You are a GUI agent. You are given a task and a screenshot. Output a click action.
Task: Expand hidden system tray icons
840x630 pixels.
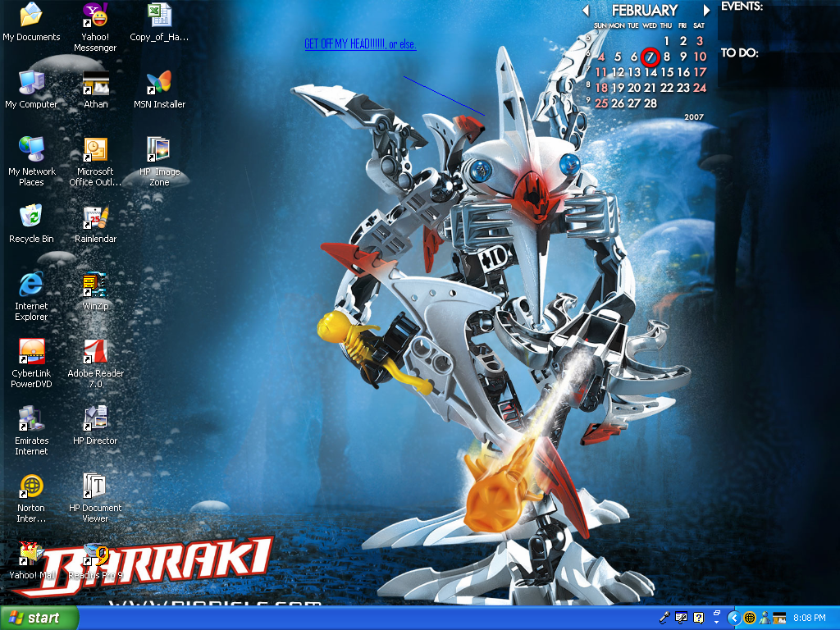coord(734,618)
